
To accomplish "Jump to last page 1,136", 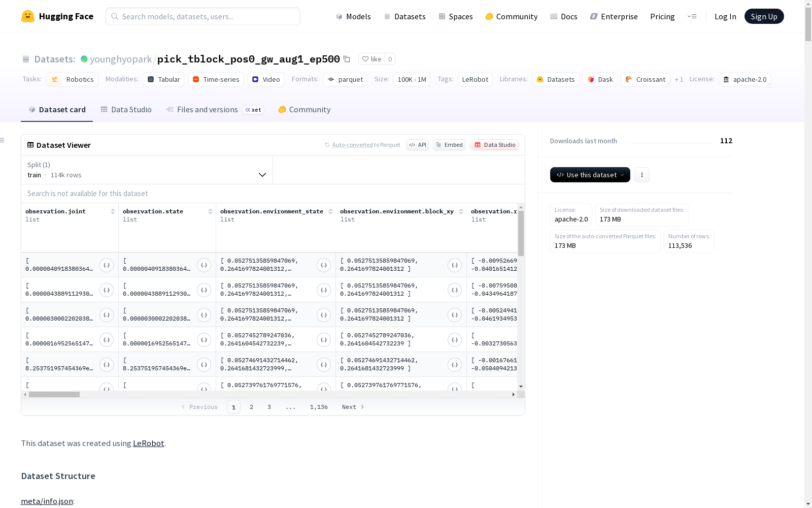I will [x=319, y=407].
